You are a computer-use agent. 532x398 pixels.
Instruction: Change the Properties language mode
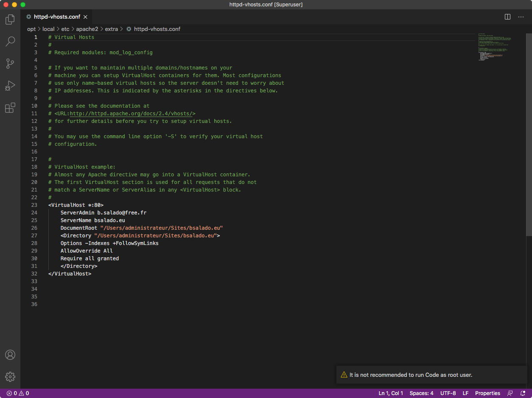click(487, 393)
